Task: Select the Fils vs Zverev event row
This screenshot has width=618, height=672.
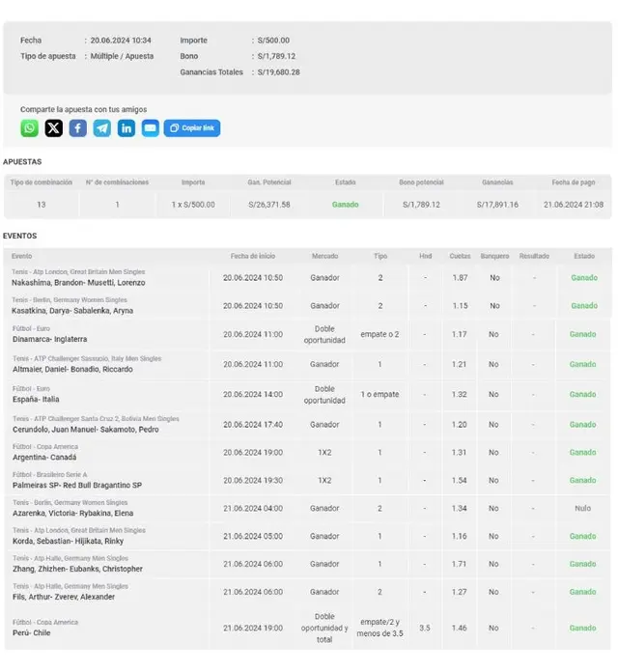Action: [x=63, y=597]
